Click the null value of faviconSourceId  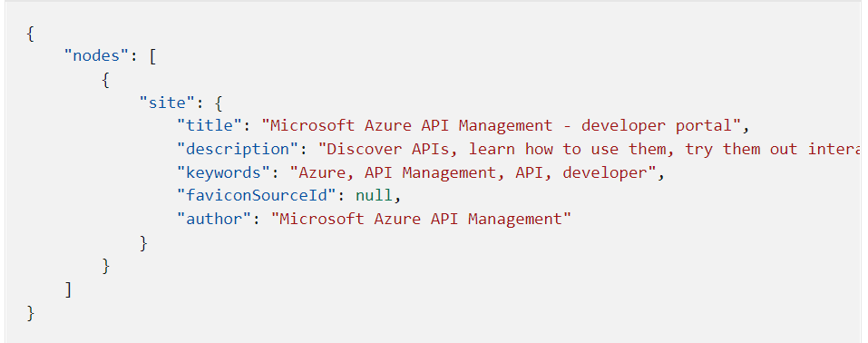click(374, 196)
